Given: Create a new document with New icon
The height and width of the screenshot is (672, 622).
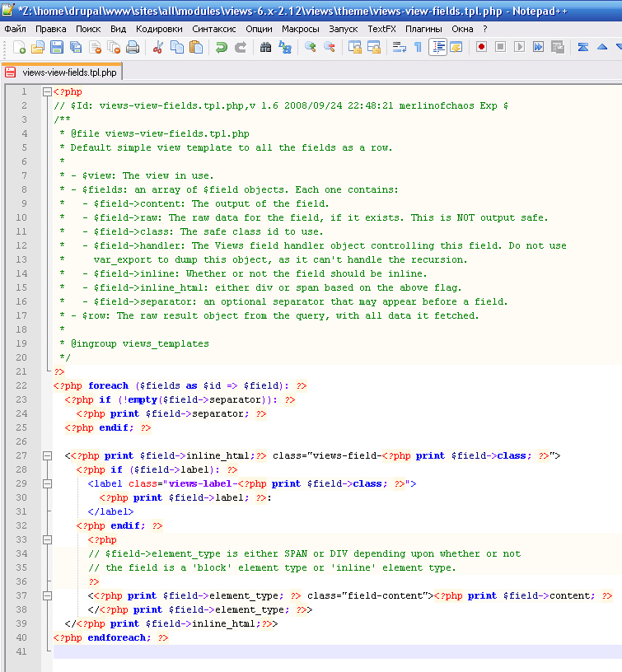Looking at the screenshot, I should point(19,47).
